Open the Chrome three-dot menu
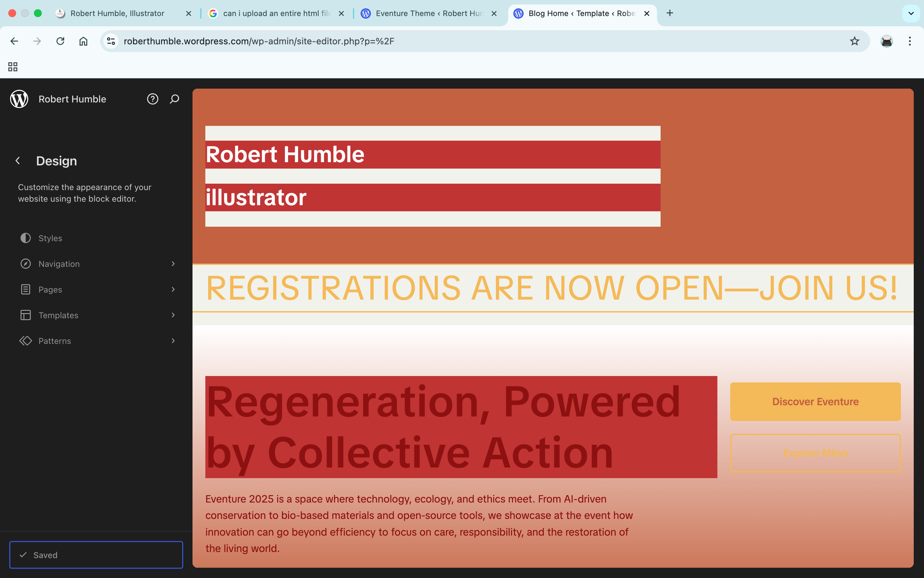 click(910, 41)
